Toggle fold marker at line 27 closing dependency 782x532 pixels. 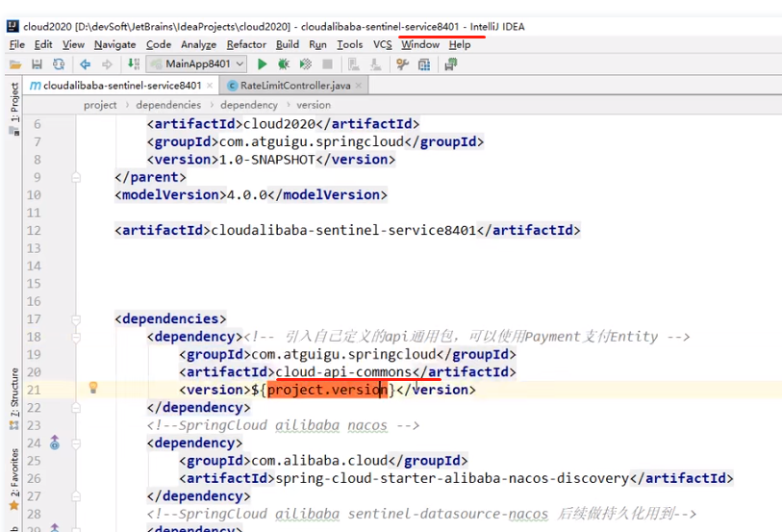[76, 496]
